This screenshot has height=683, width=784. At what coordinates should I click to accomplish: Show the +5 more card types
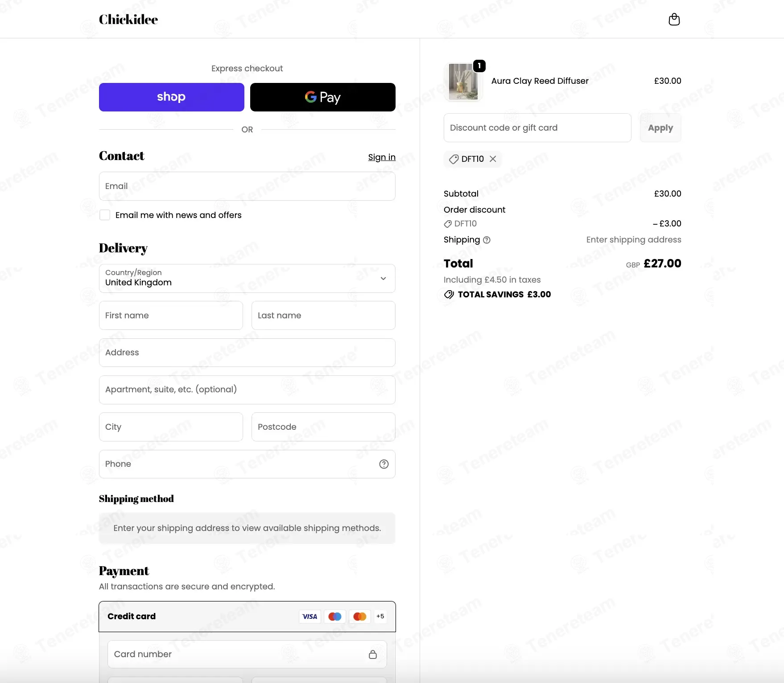pos(380,617)
